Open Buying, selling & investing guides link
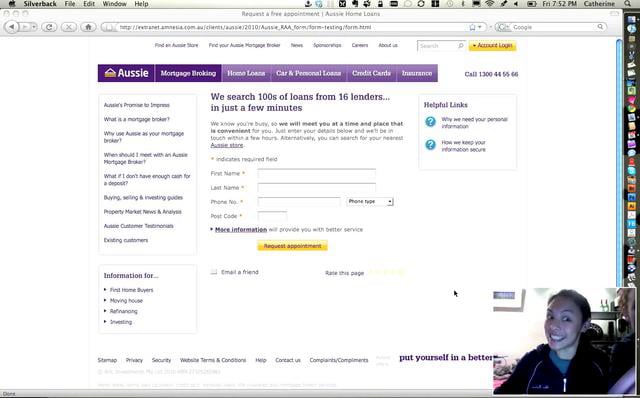Image resolution: width=640 pixels, height=398 pixels. tap(143, 198)
